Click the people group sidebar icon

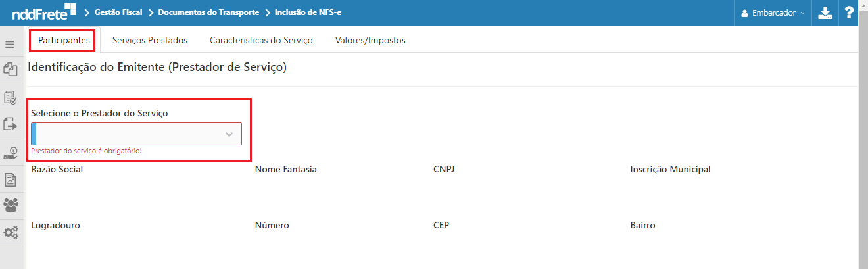10,205
